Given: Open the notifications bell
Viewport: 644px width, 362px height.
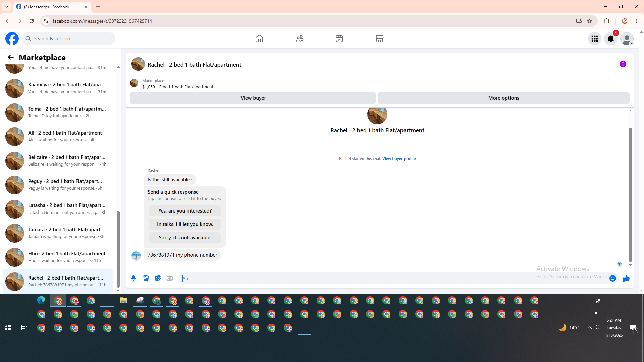Looking at the screenshot, I should 610,39.
